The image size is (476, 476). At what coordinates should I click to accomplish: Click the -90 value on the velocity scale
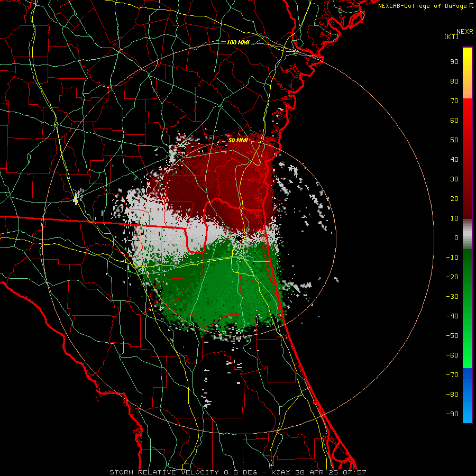452,414
